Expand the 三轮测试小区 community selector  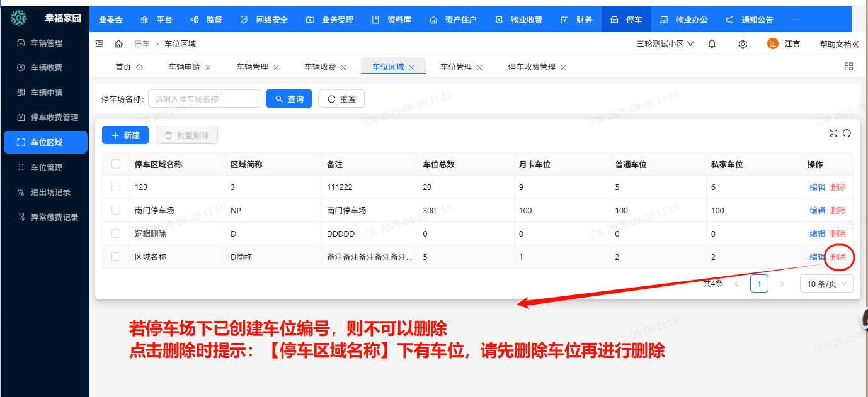(665, 44)
